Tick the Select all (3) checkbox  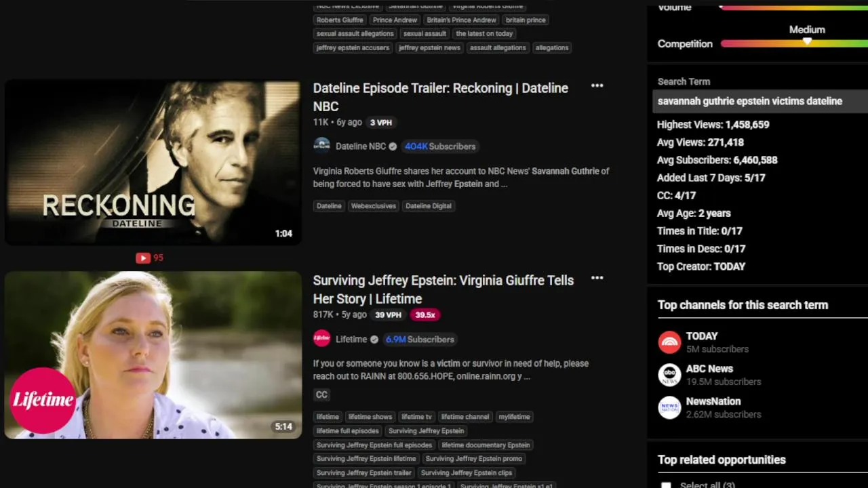pyautogui.click(x=666, y=485)
